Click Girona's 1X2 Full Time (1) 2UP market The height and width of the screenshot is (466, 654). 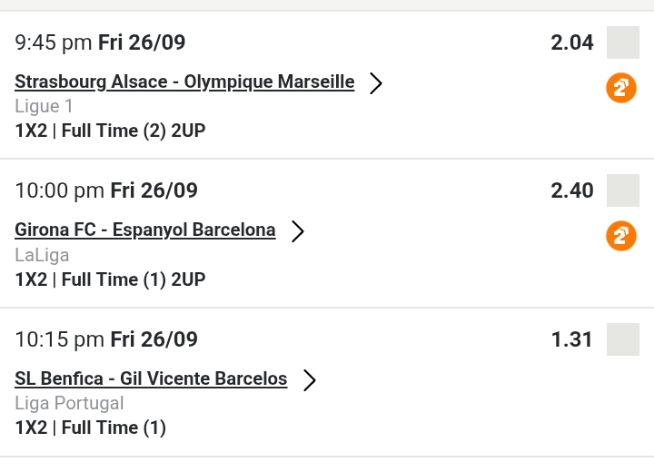click(110, 280)
